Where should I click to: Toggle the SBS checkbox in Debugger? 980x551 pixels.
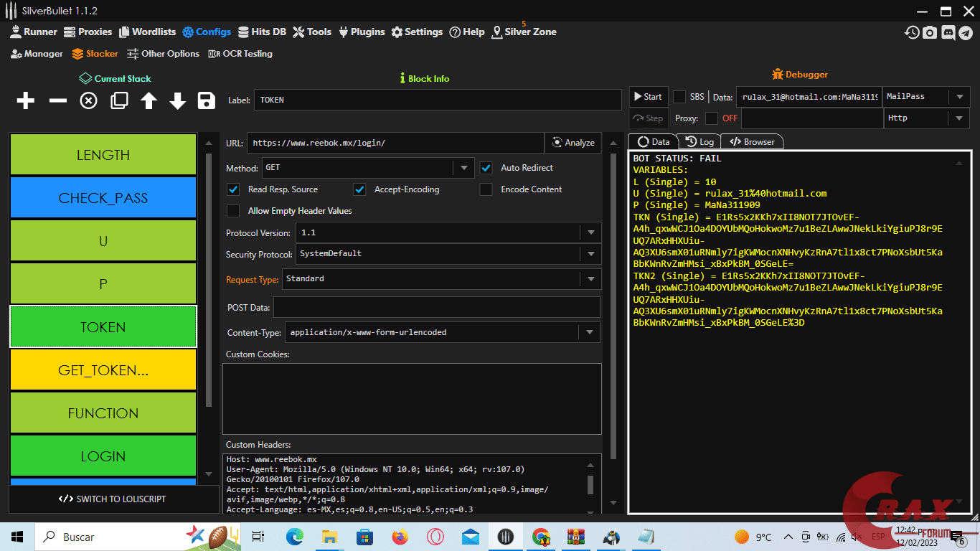click(x=679, y=97)
